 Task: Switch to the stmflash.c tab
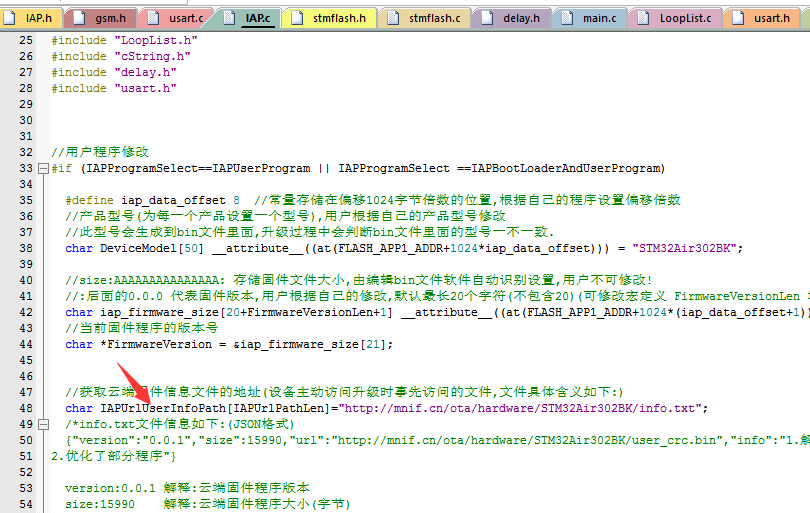[x=426, y=18]
